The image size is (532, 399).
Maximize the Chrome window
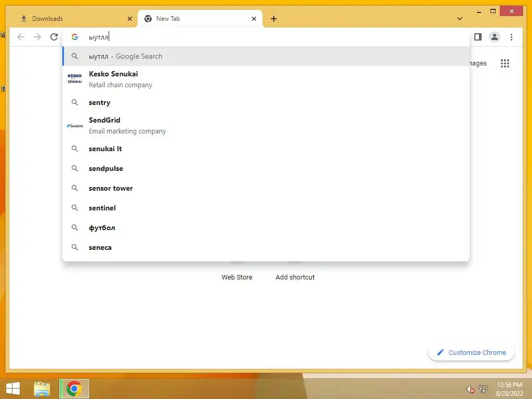(493, 11)
